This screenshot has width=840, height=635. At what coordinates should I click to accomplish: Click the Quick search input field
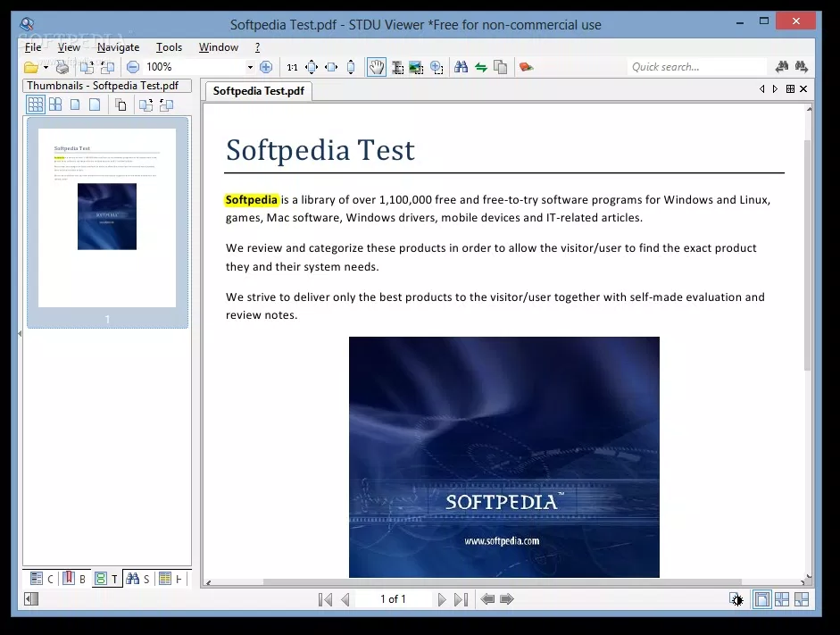point(696,67)
